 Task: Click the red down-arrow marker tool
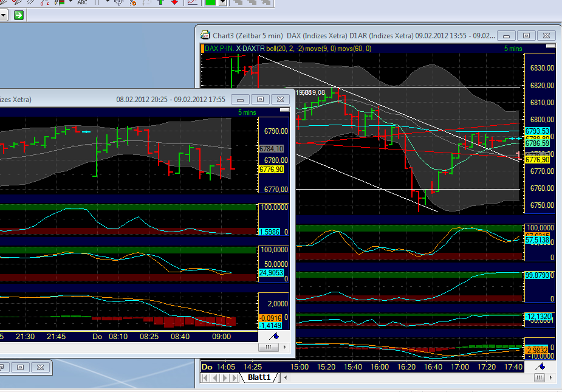174,4
